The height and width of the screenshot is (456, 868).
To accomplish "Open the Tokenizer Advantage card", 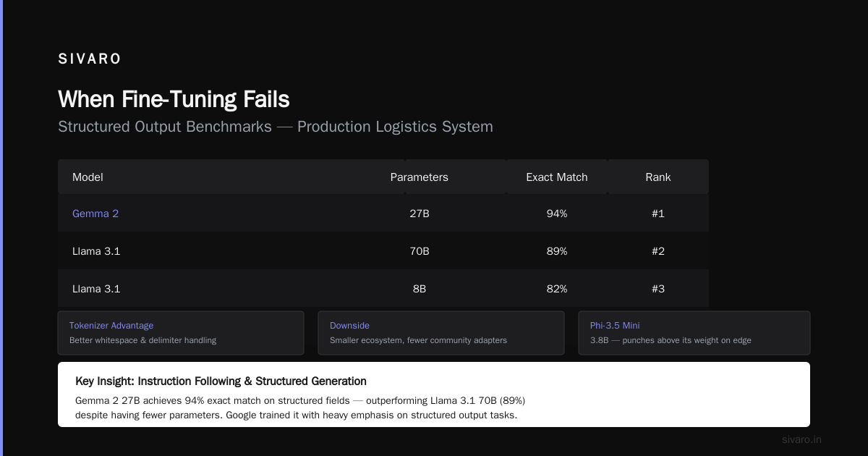I will pyautogui.click(x=181, y=333).
